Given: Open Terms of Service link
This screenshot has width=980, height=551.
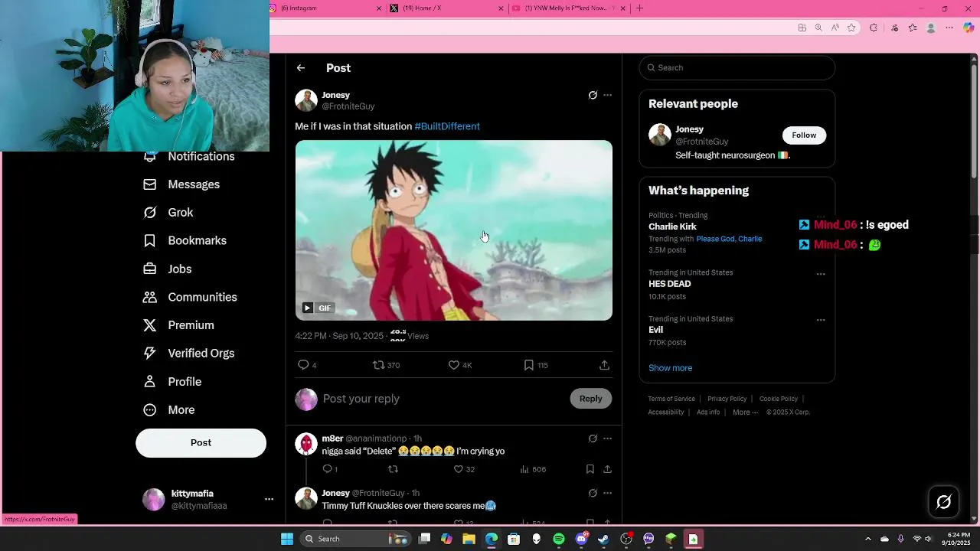Looking at the screenshot, I should tap(671, 399).
